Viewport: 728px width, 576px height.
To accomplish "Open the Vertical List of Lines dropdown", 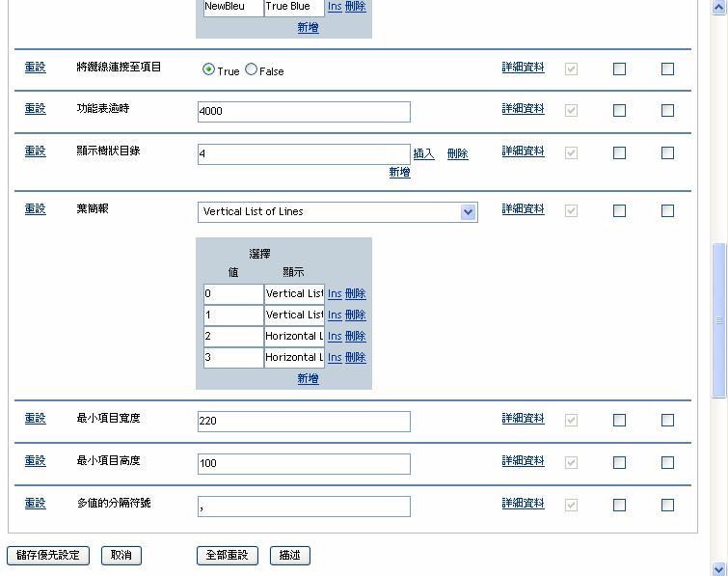I will coord(469,212).
